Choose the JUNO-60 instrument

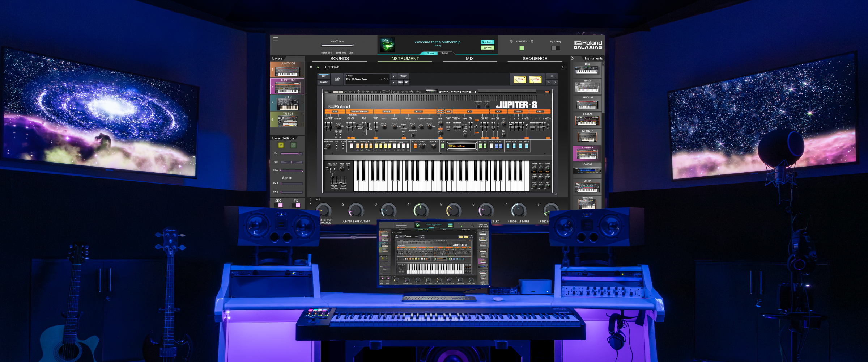click(587, 119)
